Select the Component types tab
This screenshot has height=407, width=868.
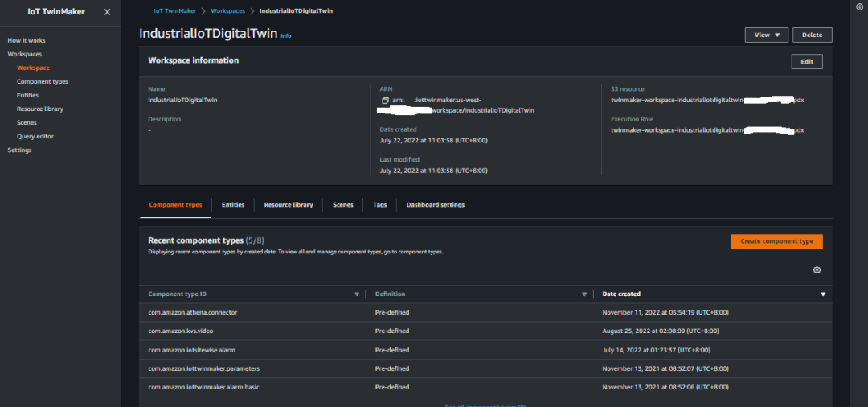175,205
